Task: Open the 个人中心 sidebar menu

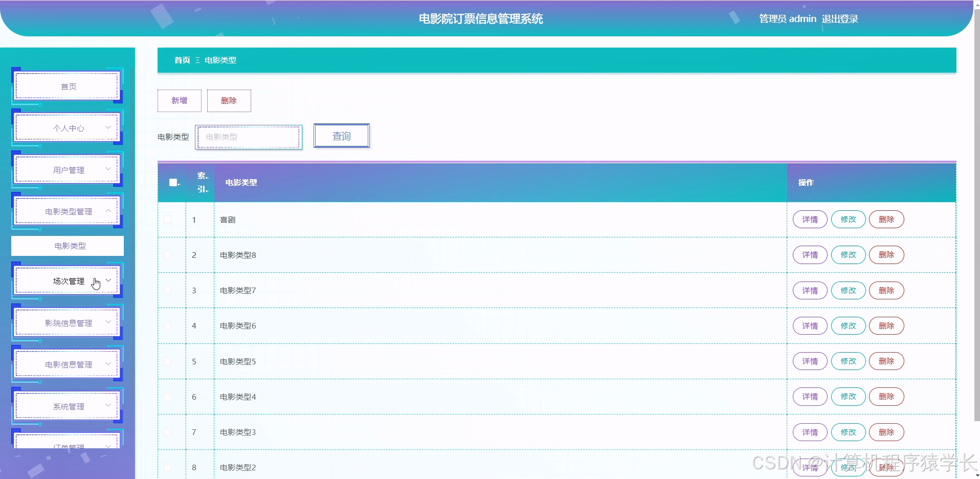Action: click(x=68, y=128)
